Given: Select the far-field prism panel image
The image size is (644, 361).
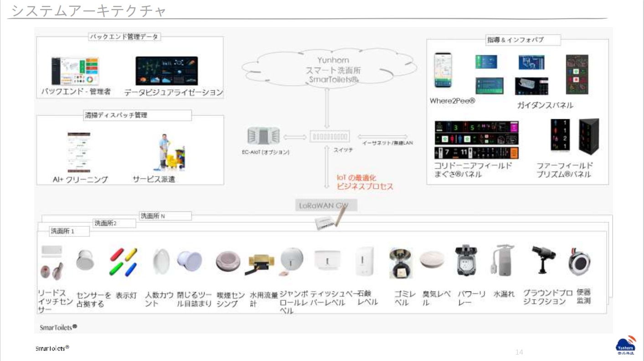Looking at the screenshot, I should [575, 136].
